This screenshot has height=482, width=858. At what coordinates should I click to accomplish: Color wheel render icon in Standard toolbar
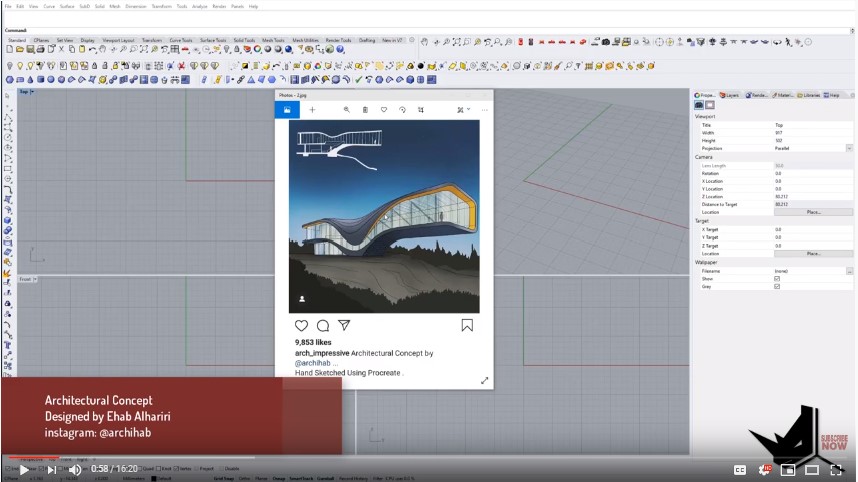[x=257, y=49]
